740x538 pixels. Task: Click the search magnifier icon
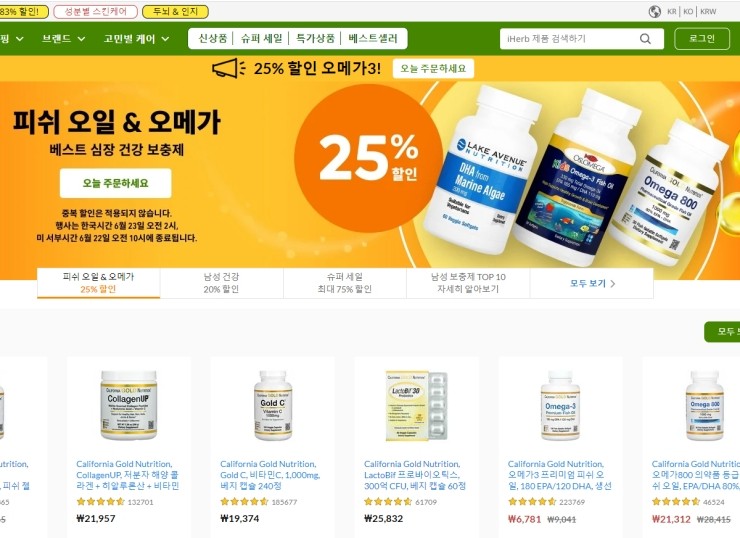click(x=645, y=39)
